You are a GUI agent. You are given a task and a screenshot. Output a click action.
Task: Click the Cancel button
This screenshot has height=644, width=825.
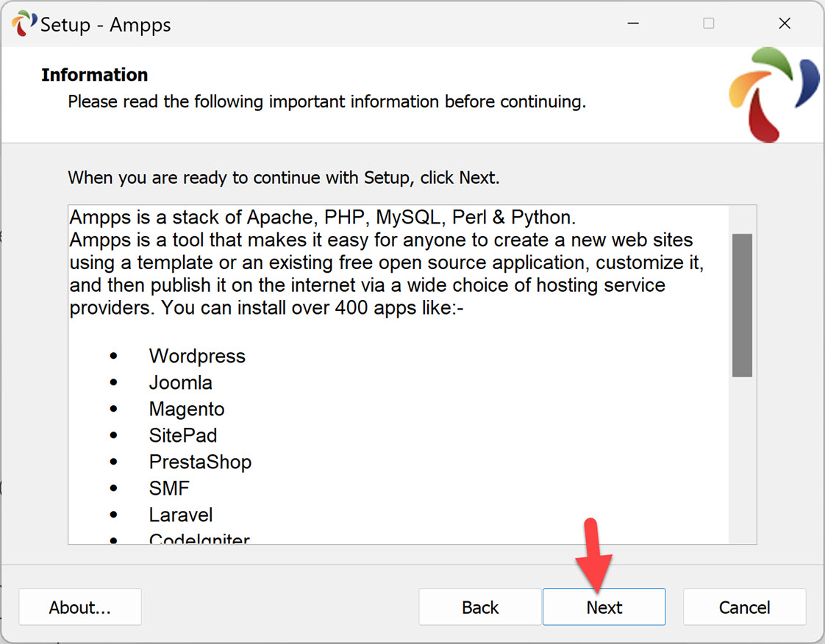pos(744,607)
